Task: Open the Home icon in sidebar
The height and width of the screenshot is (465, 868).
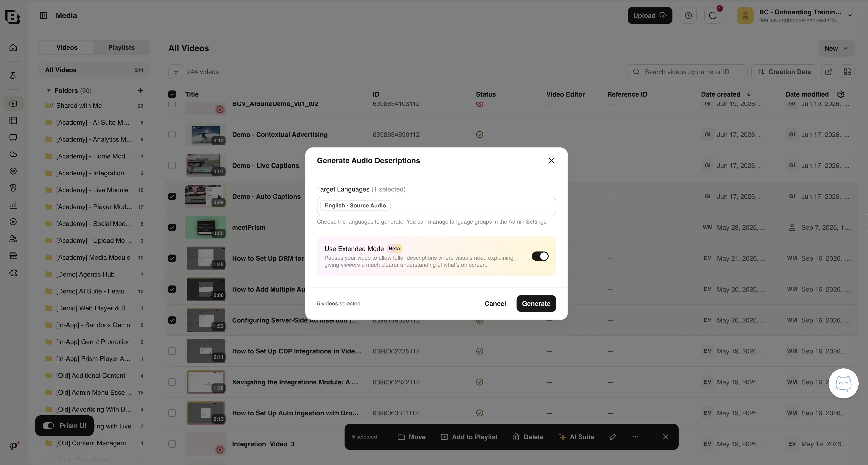Action: 13,48
